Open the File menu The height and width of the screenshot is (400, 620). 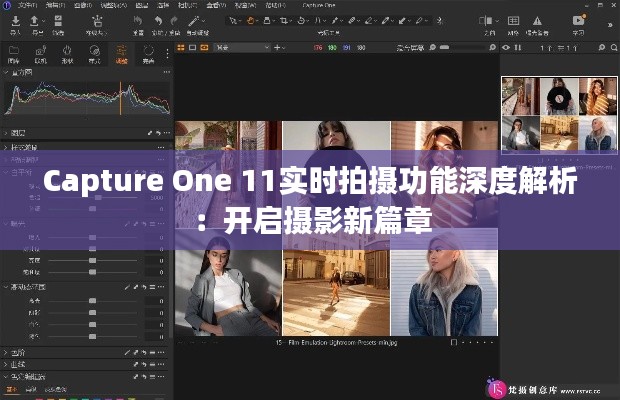coord(27,5)
